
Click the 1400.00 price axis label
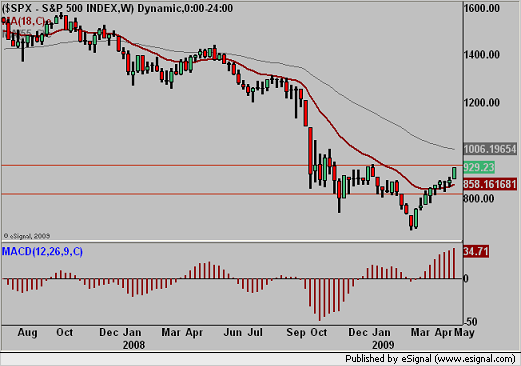point(482,54)
